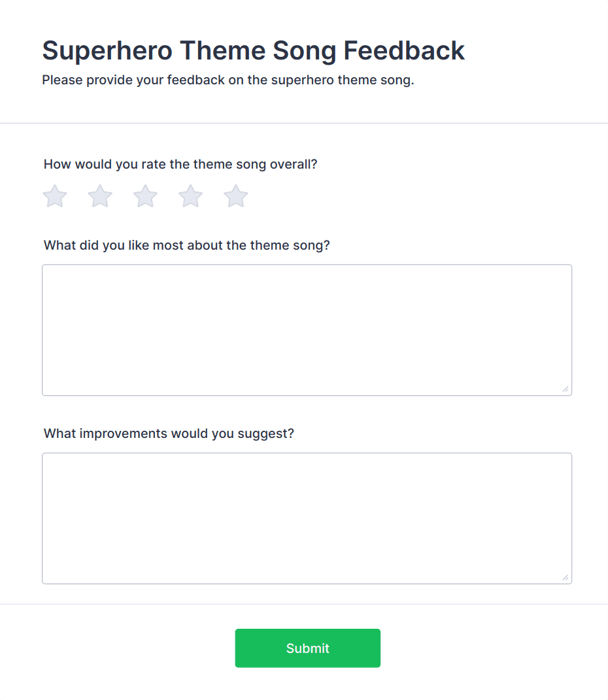The height and width of the screenshot is (700, 608).
Task: Rate the theme song five stars
Action: click(235, 196)
